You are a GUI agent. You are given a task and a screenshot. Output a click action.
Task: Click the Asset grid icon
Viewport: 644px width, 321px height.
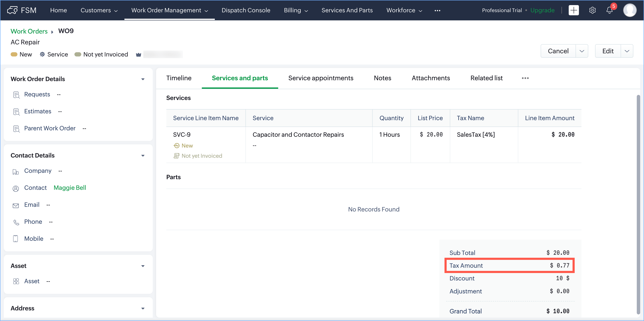pyautogui.click(x=16, y=281)
